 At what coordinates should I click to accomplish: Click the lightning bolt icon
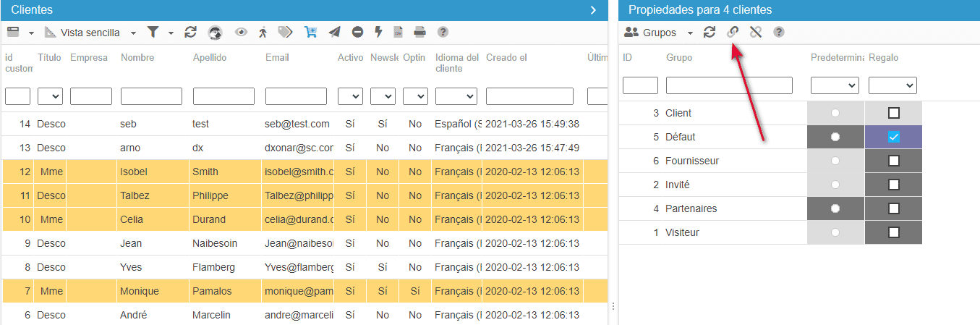[x=378, y=32]
